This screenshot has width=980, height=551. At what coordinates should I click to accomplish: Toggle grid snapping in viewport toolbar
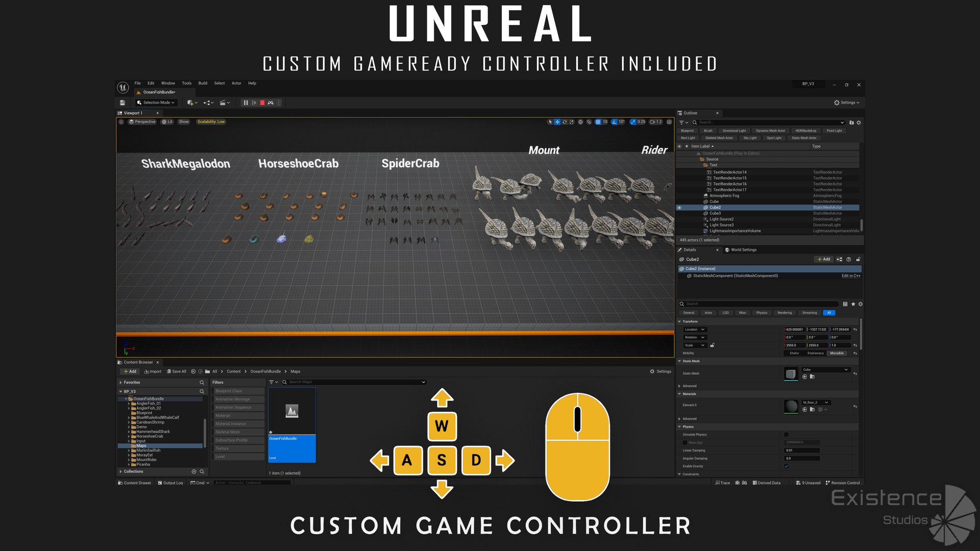tap(598, 122)
